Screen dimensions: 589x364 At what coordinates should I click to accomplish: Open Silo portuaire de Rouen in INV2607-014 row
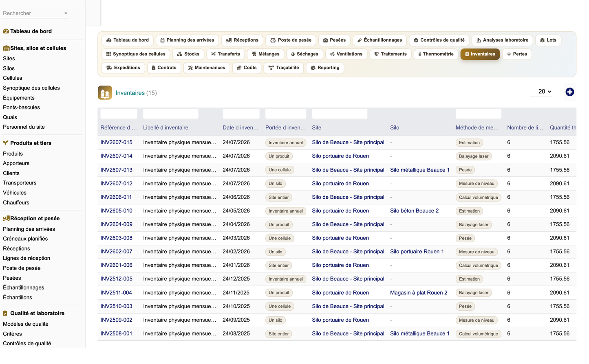pos(340,156)
